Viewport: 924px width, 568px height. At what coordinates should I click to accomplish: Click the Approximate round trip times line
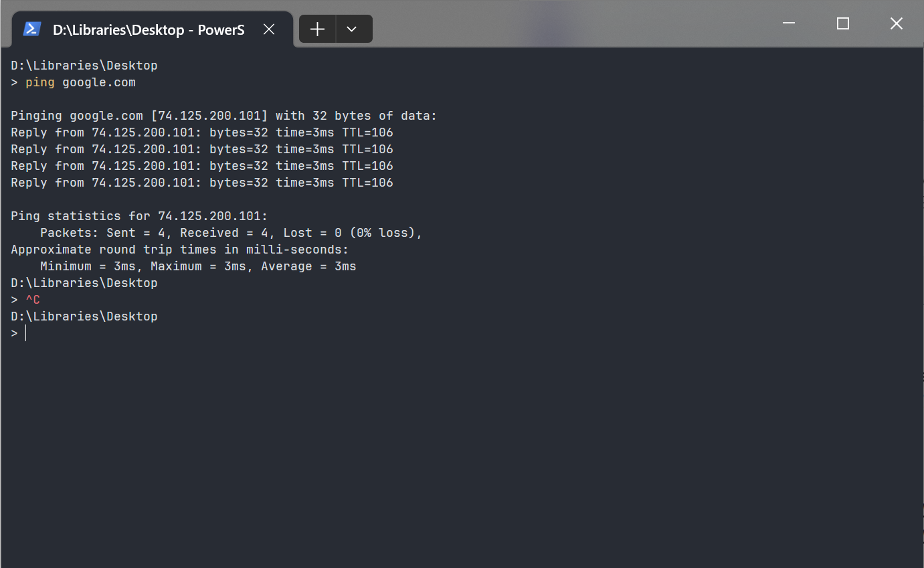pyautogui.click(x=180, y=250)
